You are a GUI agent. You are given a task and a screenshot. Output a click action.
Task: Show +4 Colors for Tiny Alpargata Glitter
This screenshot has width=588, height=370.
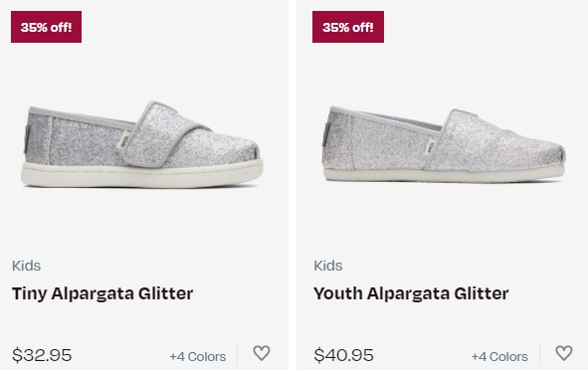(198, 356)
